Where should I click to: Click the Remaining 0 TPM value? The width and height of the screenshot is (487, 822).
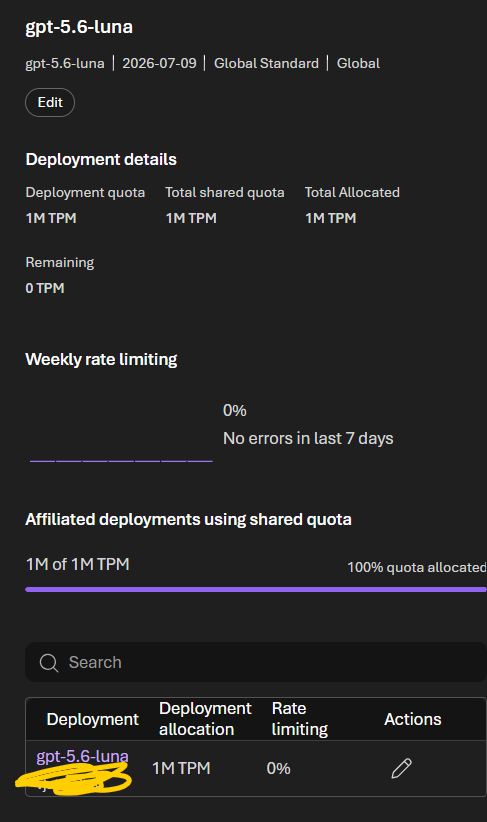pyautogui.click(x=45, y=288)
